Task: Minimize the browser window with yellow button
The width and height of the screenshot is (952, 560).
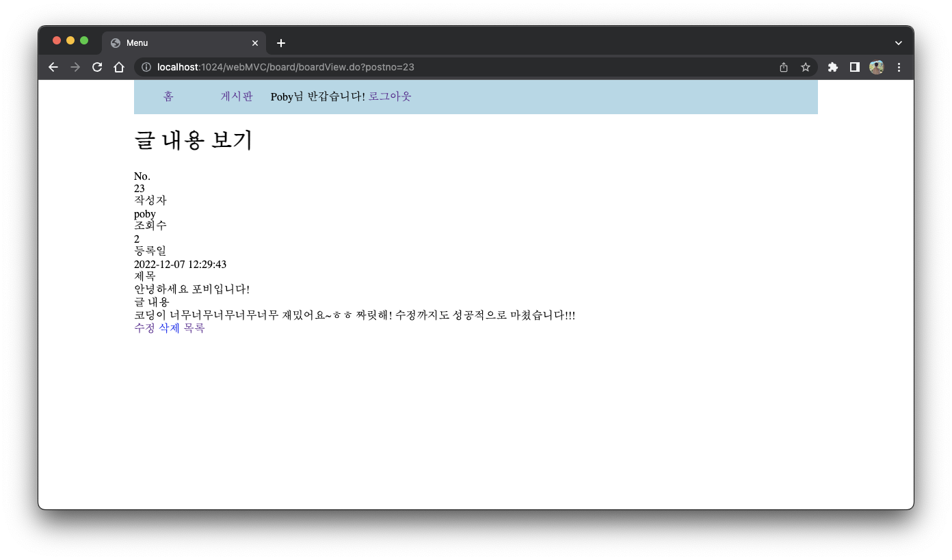Action: click(x=70, y=40)
